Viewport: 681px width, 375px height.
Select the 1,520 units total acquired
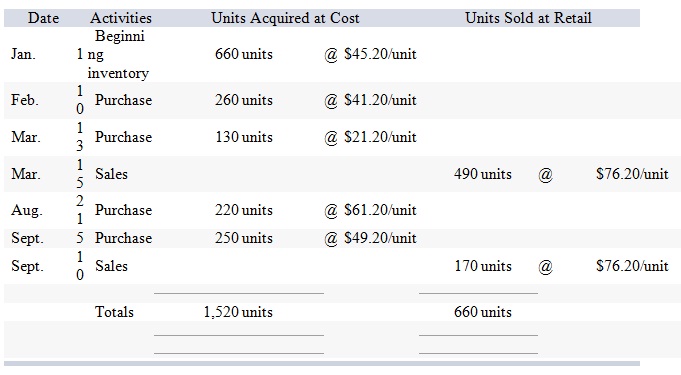coord(238,312)
